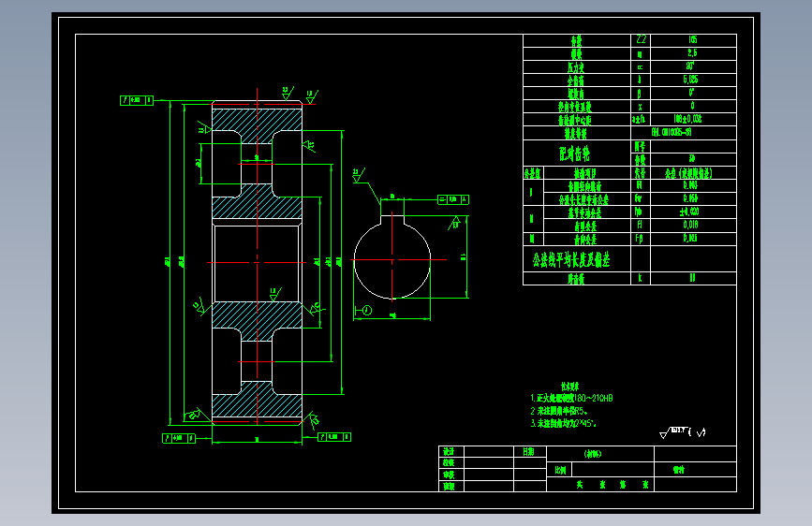
Task: Select note 2 about fillet radius R5
Action: (x=559, y=411)
